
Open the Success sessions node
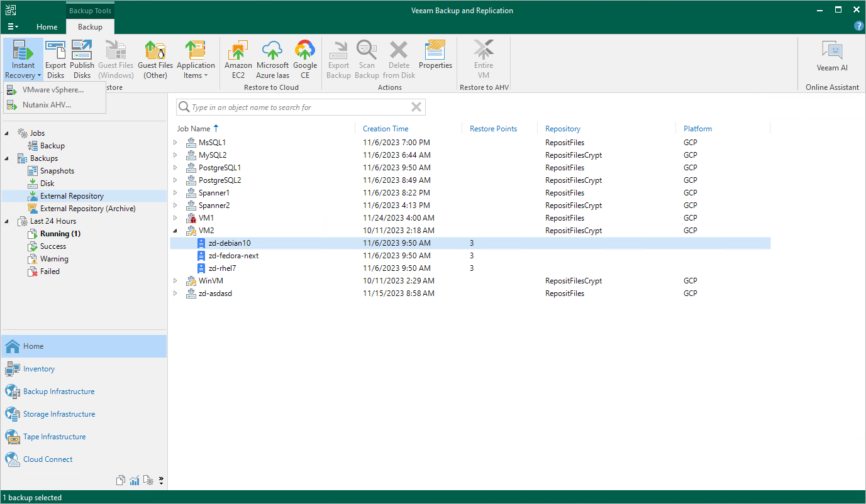(x=53, y=246)
